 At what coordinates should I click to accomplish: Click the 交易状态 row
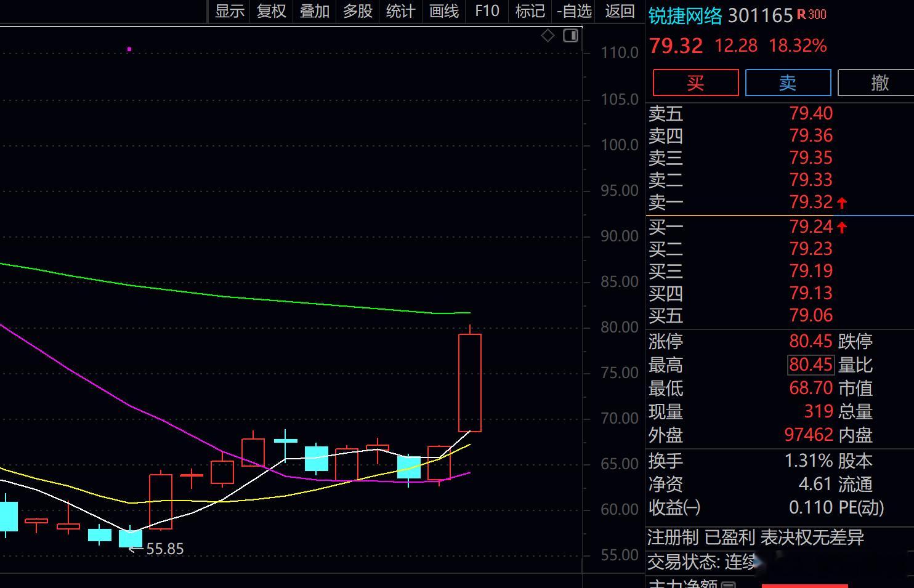pos(780,562)
